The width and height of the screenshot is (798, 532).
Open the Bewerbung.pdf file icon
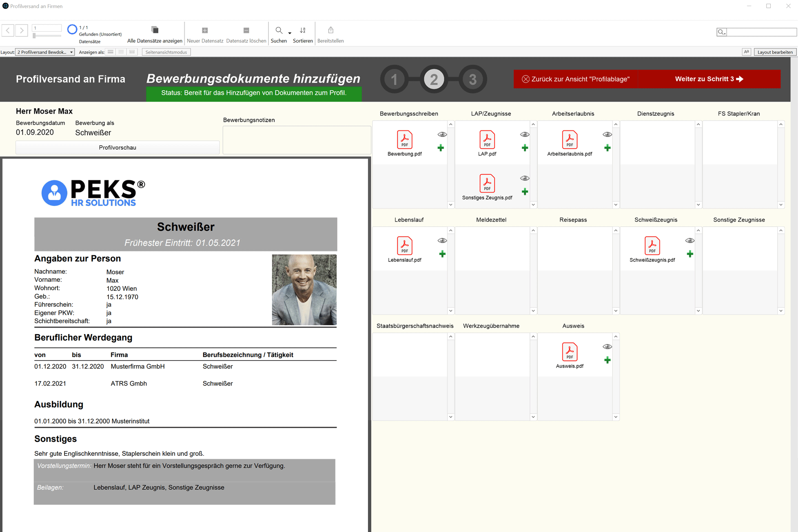(404, 140)
